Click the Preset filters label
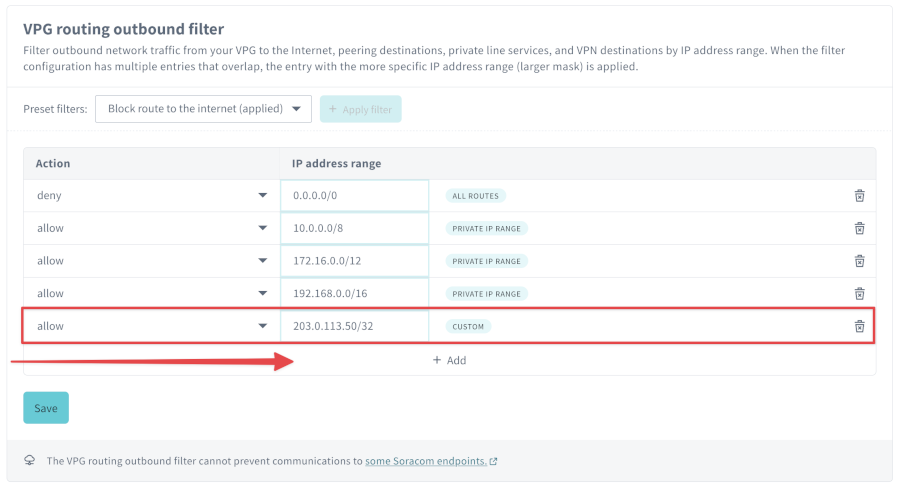900x486 pixels. (55, 109)
